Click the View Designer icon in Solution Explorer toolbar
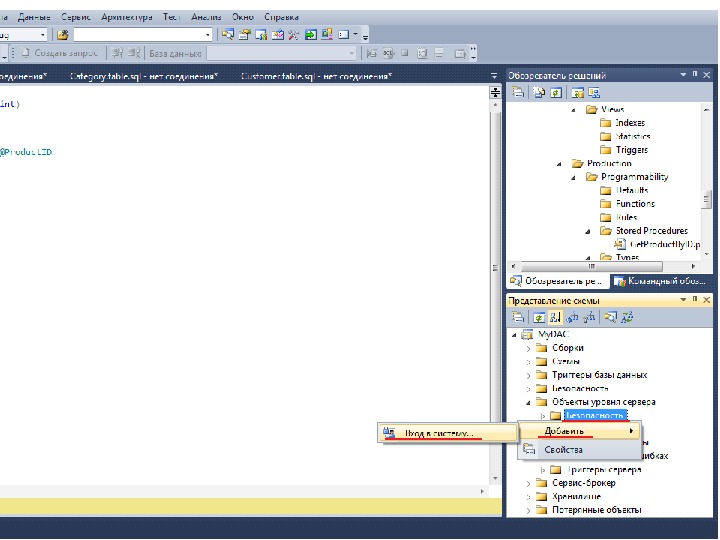 578,92
